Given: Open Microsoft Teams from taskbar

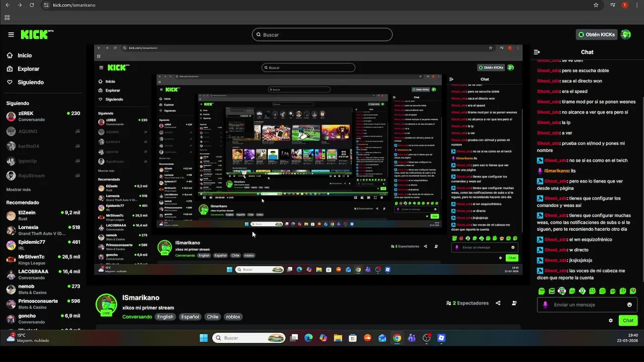Looking at the screenshot, I should [x=412, y=338].
